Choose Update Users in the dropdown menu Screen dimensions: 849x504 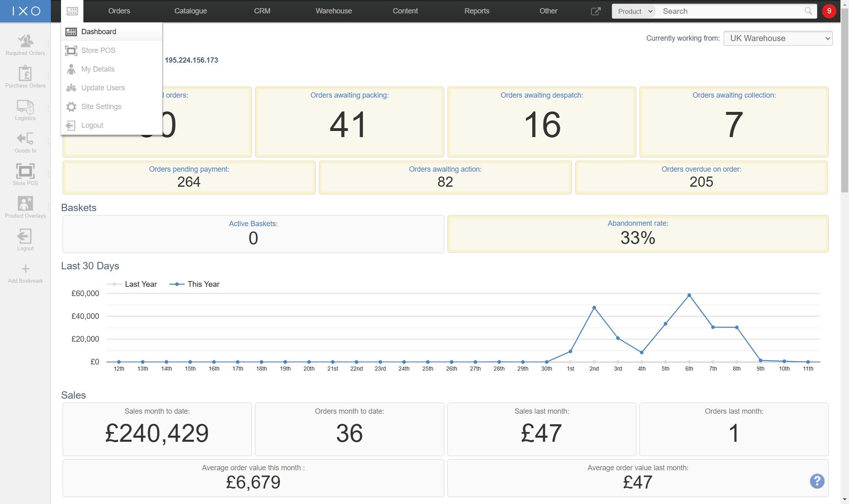click(103, 88)
